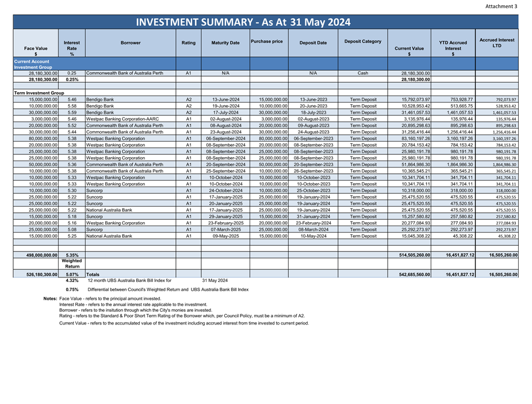Select the 31 May 2024 index date
This screenshot has height=404, width=532.
[215, 281]
